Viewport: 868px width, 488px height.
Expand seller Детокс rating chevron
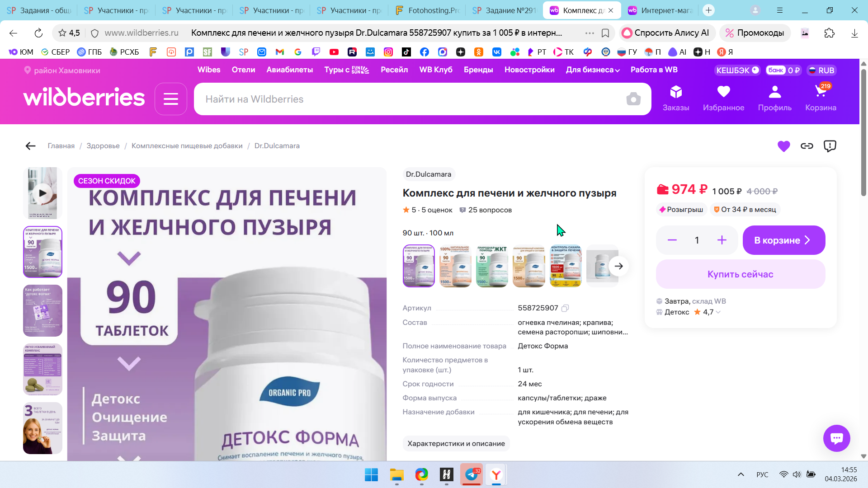point(718,312)
